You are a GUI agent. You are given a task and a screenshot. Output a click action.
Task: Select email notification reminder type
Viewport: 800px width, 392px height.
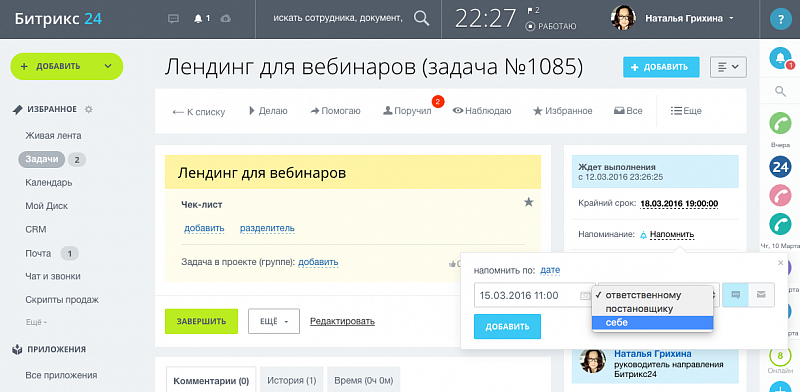coord(761,295)
